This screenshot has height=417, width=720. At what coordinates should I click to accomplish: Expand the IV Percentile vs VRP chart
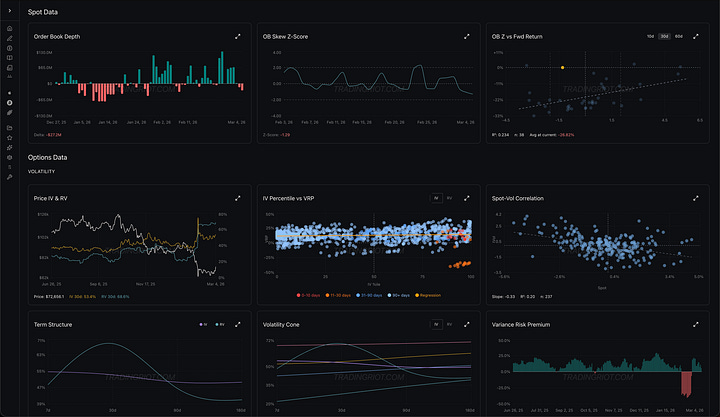click(467, 198)
